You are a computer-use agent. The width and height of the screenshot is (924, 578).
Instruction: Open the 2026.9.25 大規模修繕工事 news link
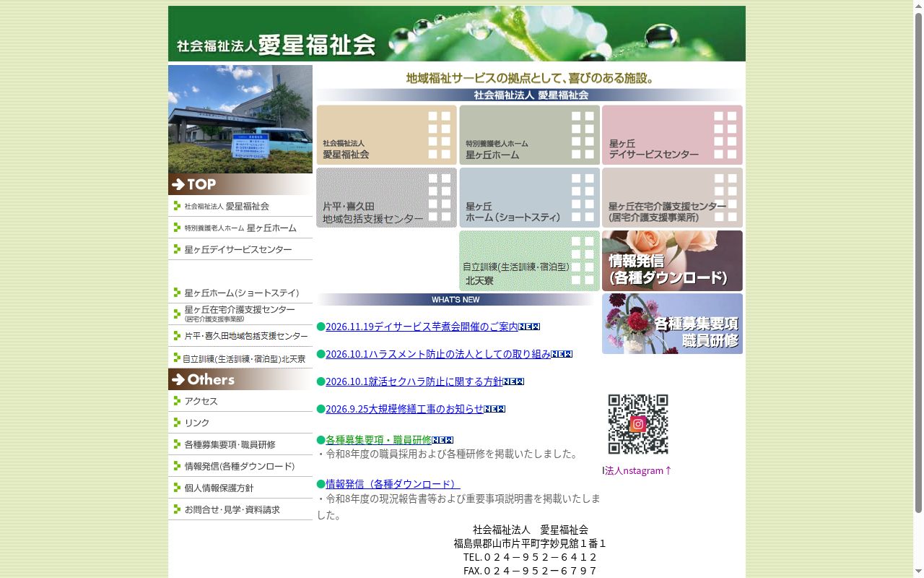[404, 409]
